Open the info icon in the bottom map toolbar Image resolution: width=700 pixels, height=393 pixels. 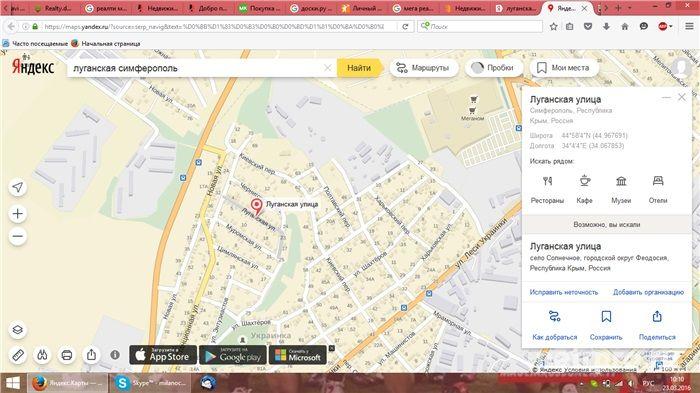tap(115, 355)
